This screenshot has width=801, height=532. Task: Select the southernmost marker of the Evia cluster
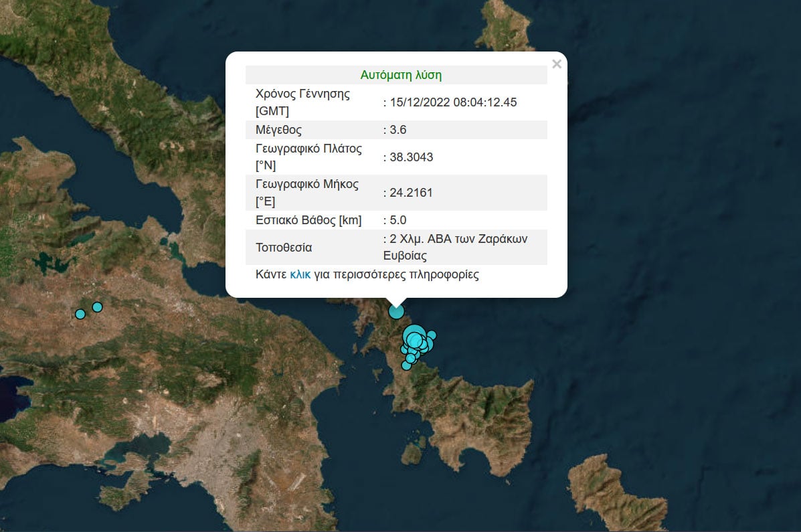point(406,365)
